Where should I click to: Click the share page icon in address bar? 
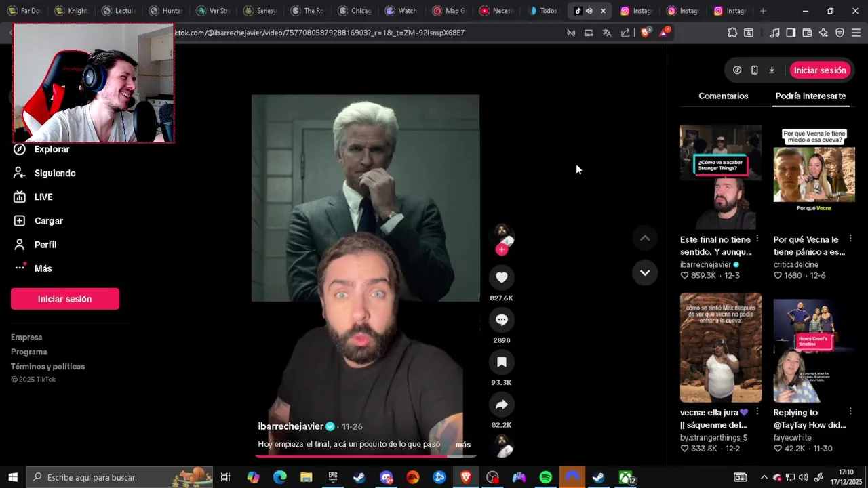[625, 33]
